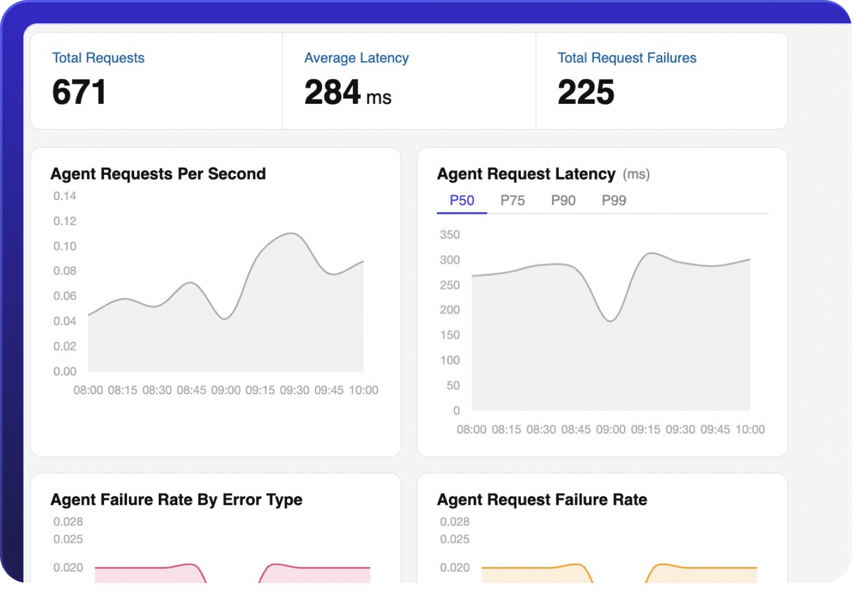Viewport: 868px width, 604px height.
Task: Click 0.028 label in Failure Rate By Error Type
Action: (x=68, y=522)
